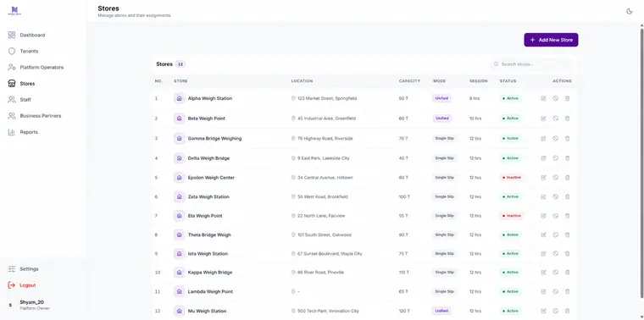Delete Eta Weigh Point store
644x320 pixels.
(567, 216)
